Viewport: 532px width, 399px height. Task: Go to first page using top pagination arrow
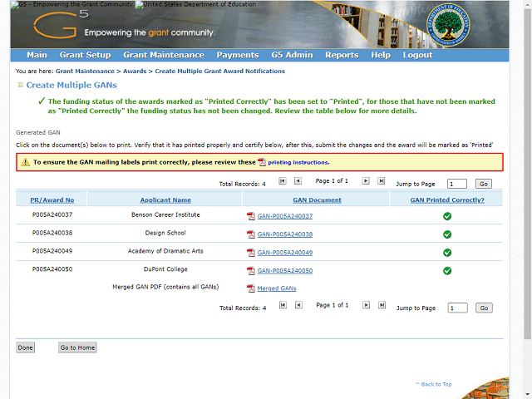click(283, 180)
